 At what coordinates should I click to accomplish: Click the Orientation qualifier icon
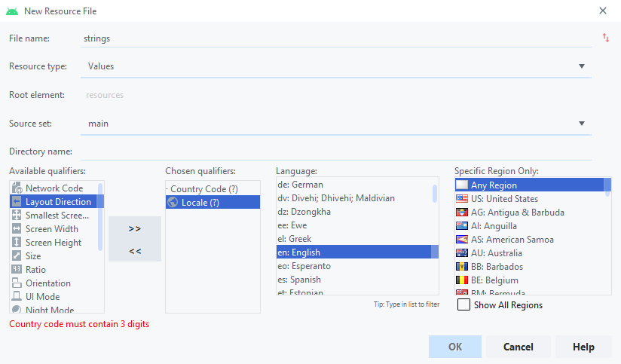(x=17, y=283)
